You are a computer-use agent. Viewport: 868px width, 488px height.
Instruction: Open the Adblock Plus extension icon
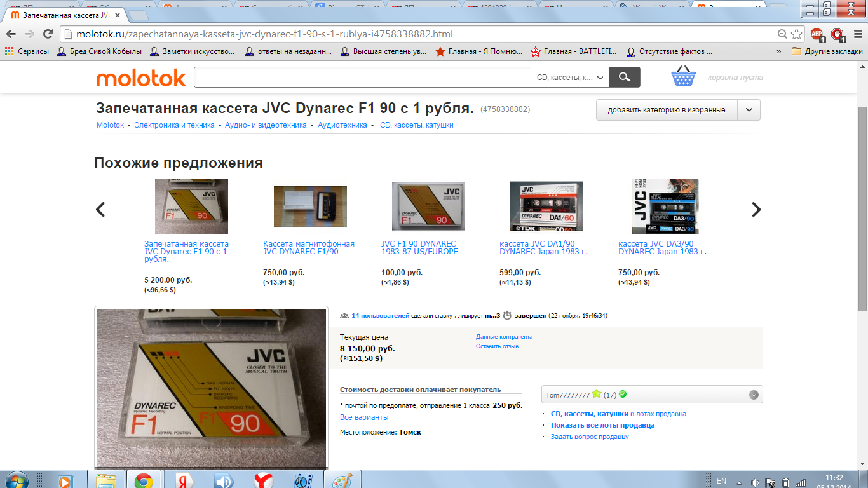[x=817, y=34]
